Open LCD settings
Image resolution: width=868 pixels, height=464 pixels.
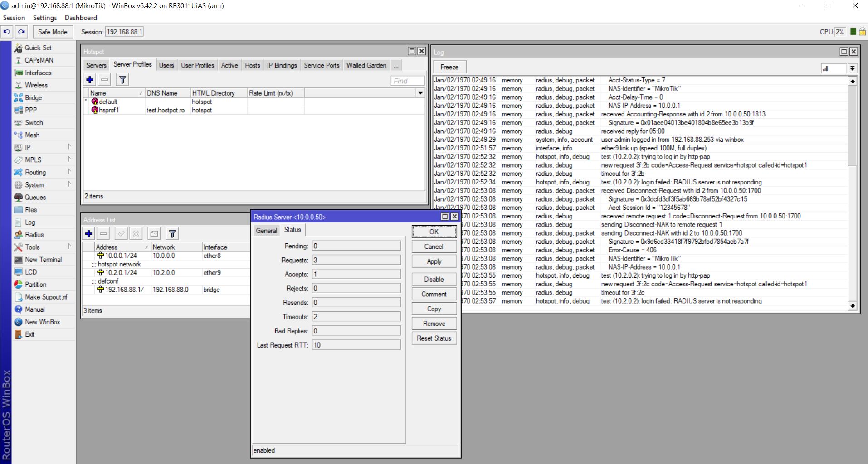click(31, 272)
